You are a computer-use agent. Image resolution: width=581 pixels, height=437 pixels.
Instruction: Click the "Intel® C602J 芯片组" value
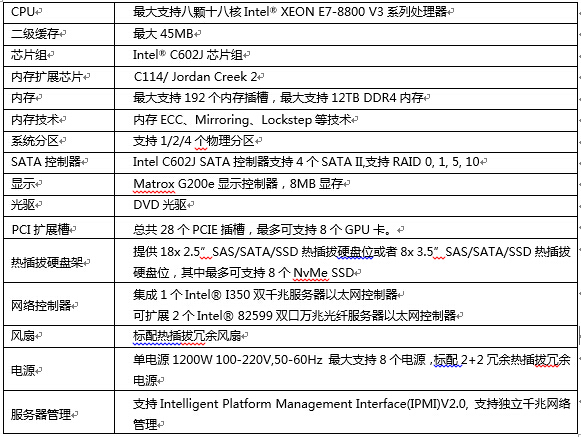188,55
